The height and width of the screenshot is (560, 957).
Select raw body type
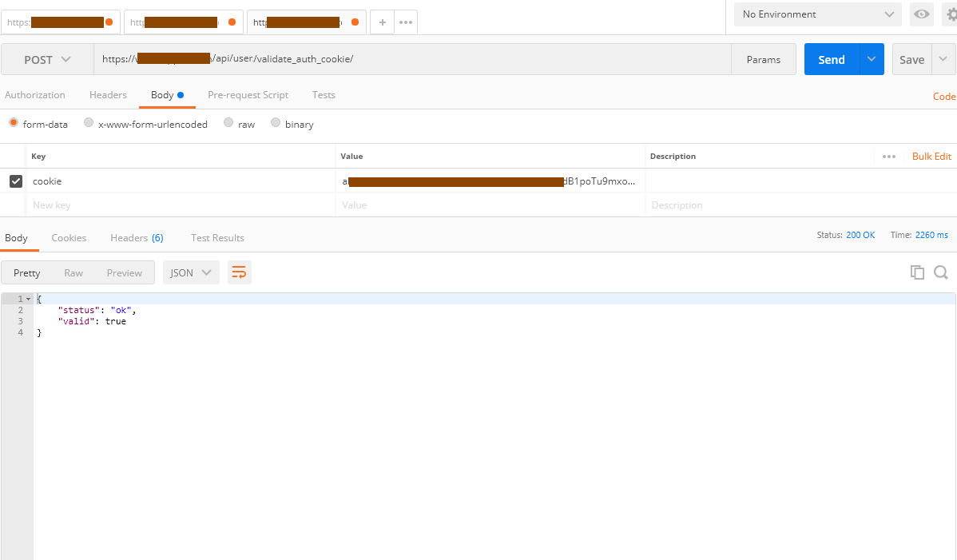tap(228, 122)
